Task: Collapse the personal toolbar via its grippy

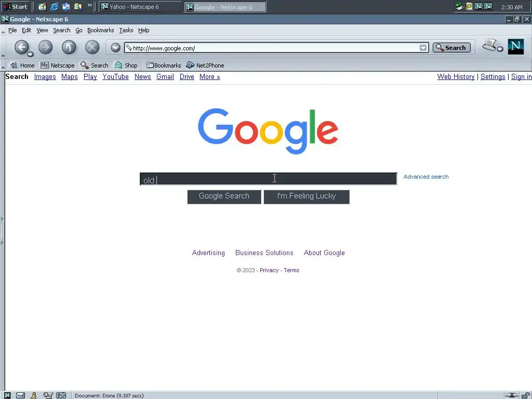Action: coord(3,65)
